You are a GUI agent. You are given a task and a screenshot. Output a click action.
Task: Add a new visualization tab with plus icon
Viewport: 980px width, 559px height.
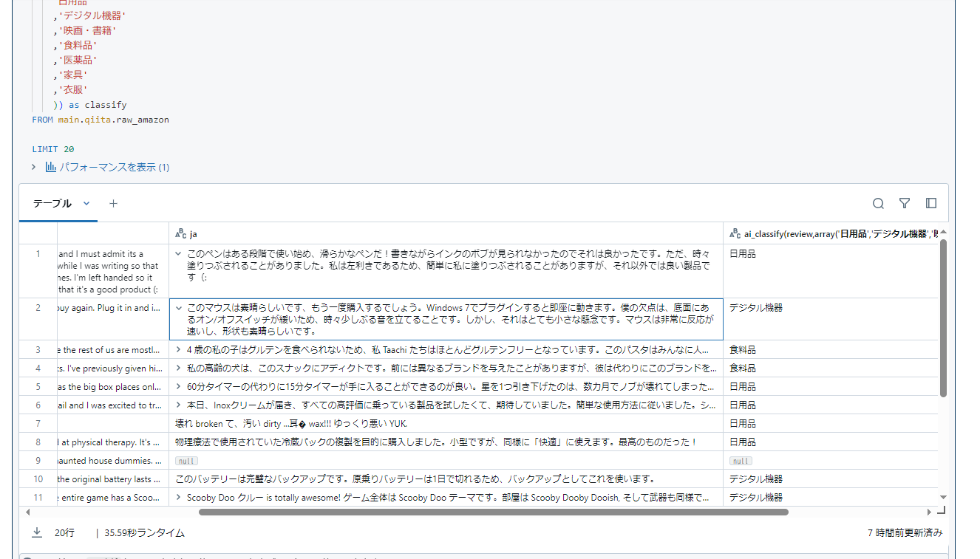(113, 203)
